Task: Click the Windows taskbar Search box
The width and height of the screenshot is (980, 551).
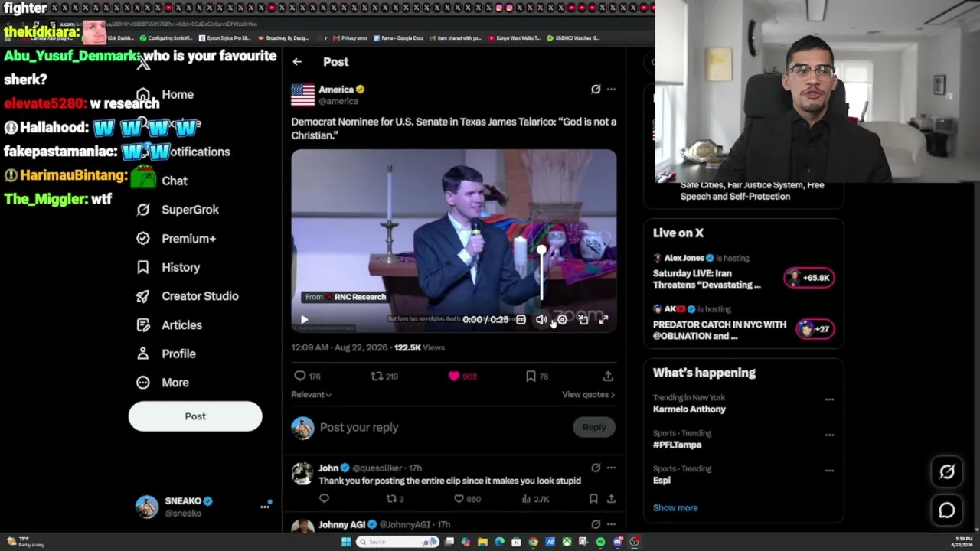Action: pyautogui.click(x=397, y=542)
